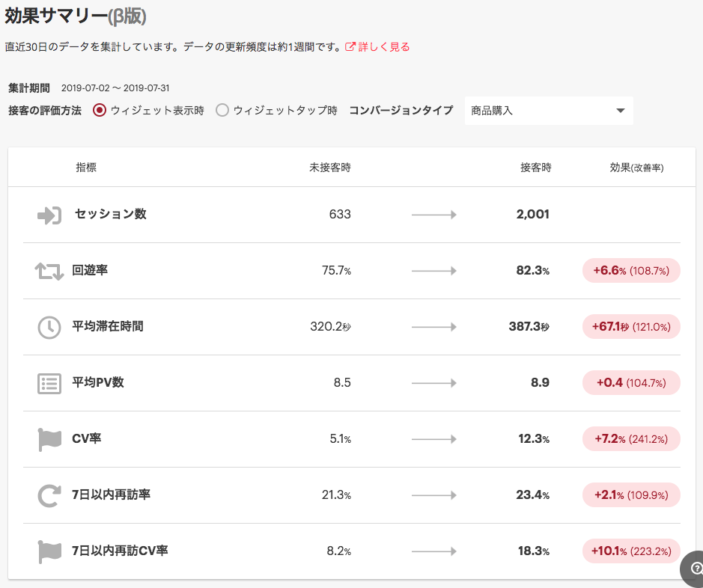Click the セッション数 row label

pyautogui.click(x=110, y=214)
